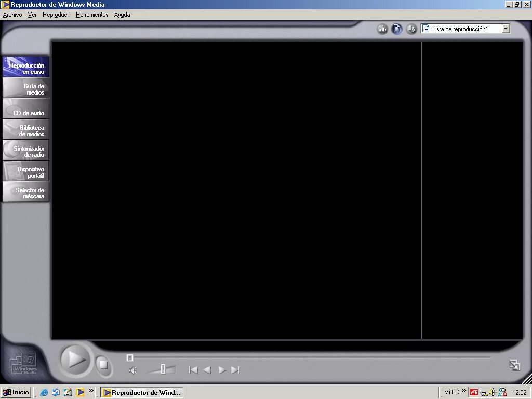
Task: Open the Guía de medios section
Action: (26, 88)
